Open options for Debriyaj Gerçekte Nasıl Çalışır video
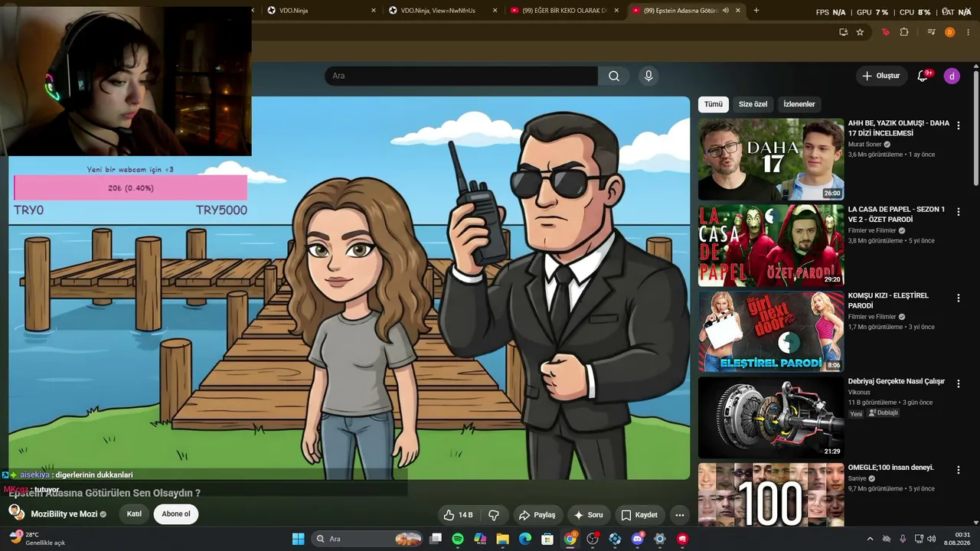 pos(958,383)
